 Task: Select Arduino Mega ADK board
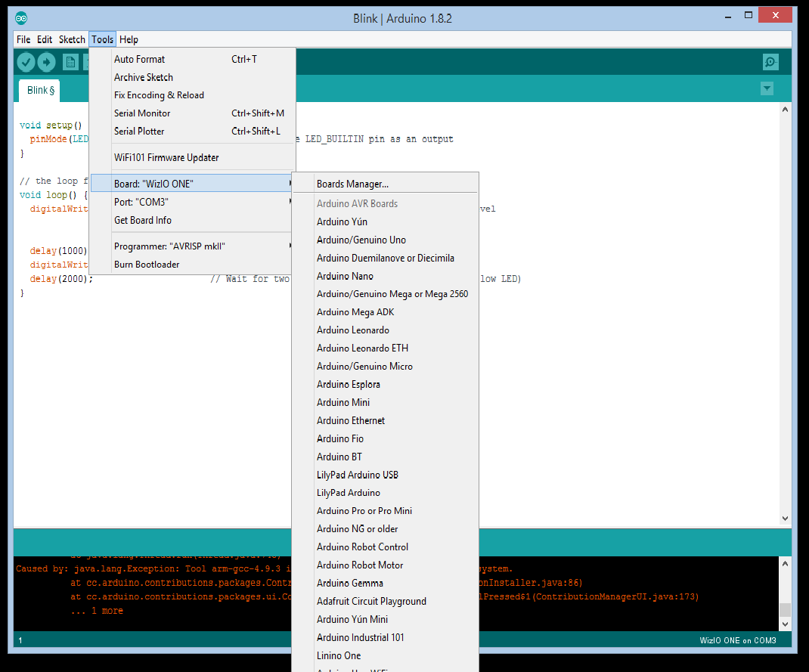pos(385,312)
